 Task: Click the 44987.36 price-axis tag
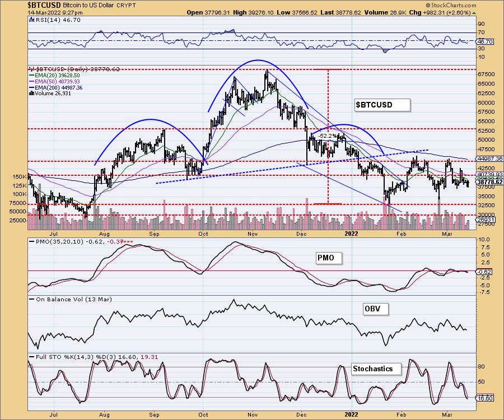(490, 158)
